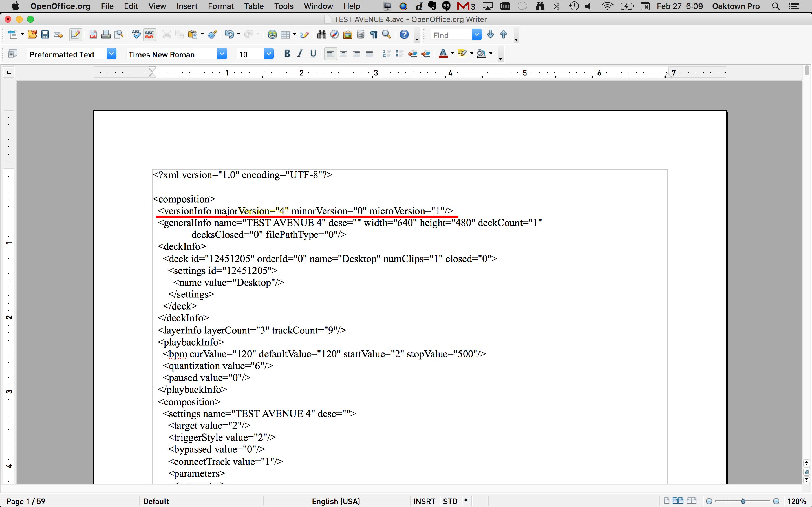Open the Format menu
The height and width of the screenshot is (507, 812).
[x=220, y=6]
